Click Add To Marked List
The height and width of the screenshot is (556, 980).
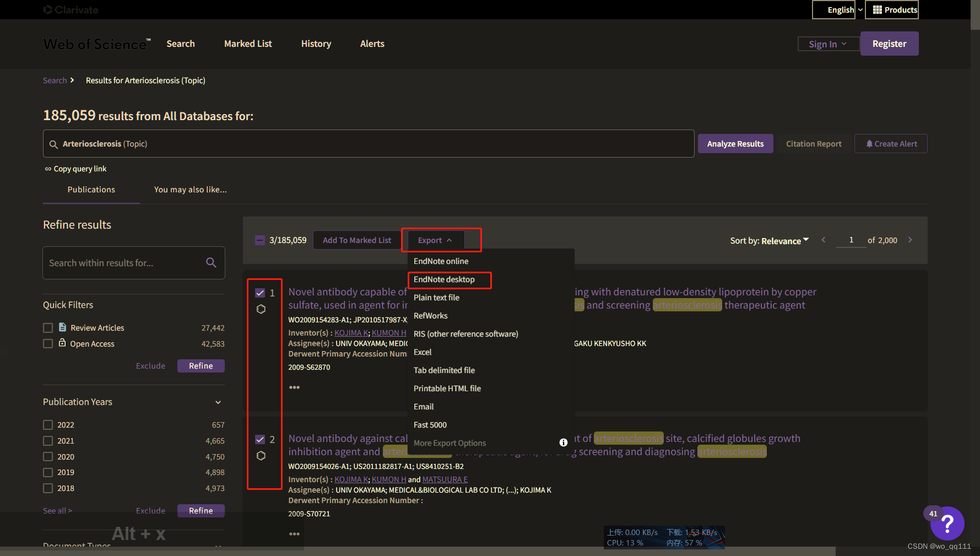[357, 240]
